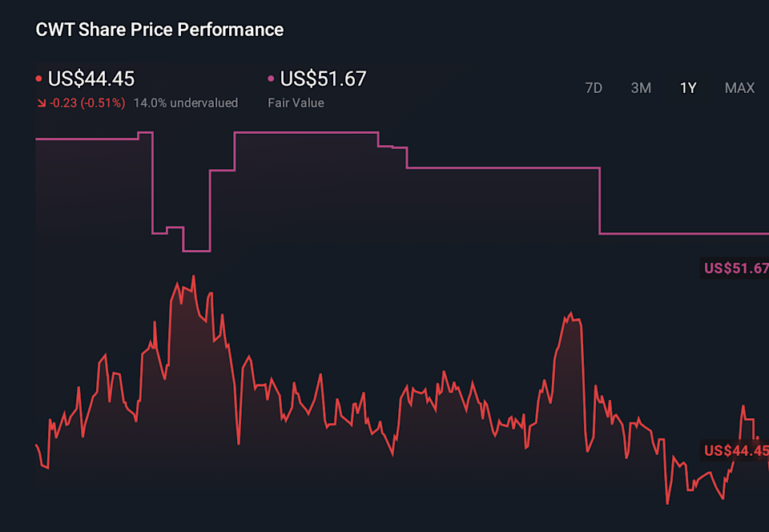Select the 3M time range
This screenshot has height=532, width=769.
click(641, 88)
